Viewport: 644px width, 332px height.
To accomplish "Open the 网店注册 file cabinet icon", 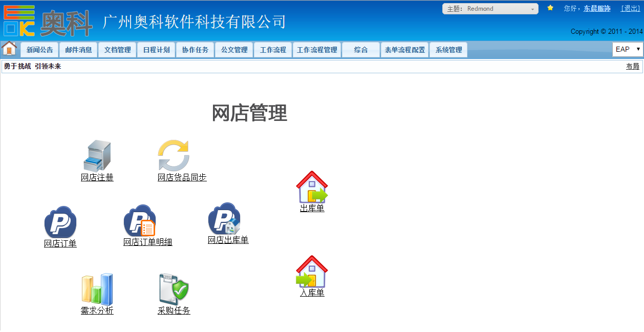I will pyautogui.click(x=97, y=156).
